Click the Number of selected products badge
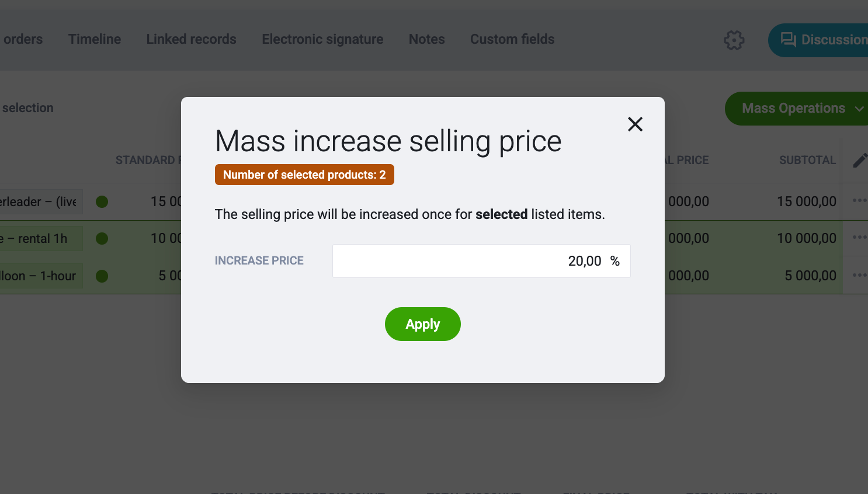 pos(304,175)
